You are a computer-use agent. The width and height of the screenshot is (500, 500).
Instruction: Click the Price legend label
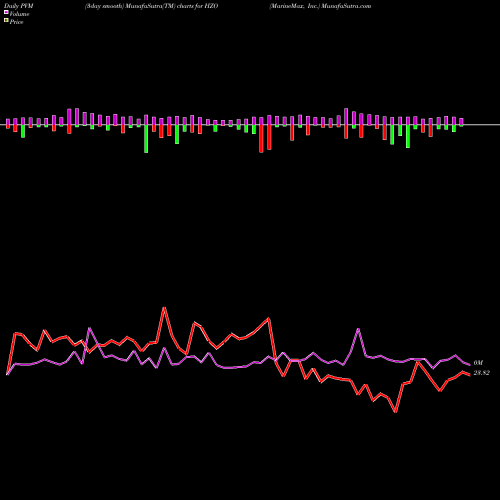16,22
